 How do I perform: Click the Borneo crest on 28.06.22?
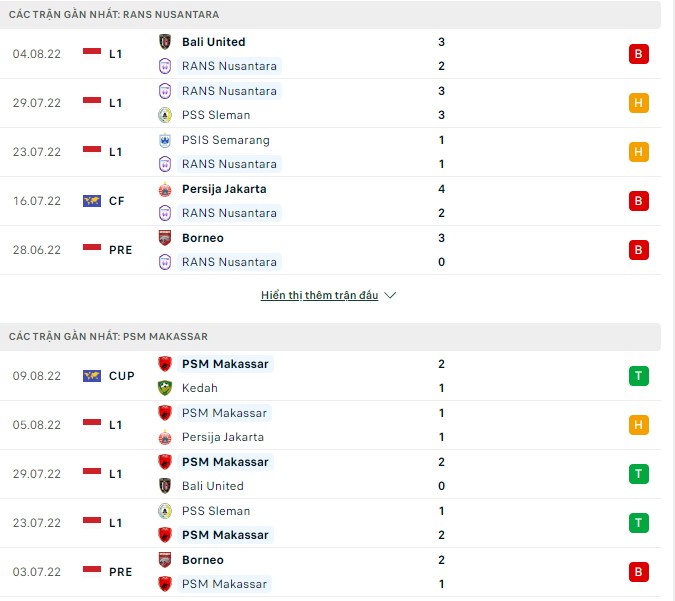(x=165, y=238)
